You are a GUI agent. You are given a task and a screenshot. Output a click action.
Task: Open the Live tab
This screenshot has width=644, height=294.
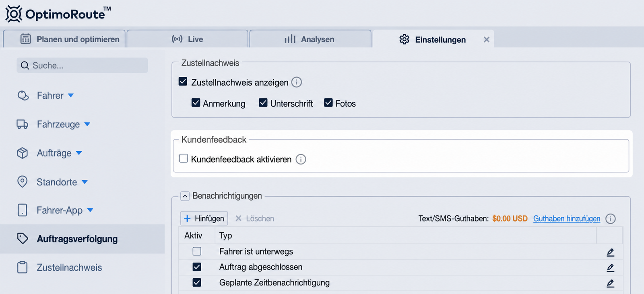[x=188, y=39]
